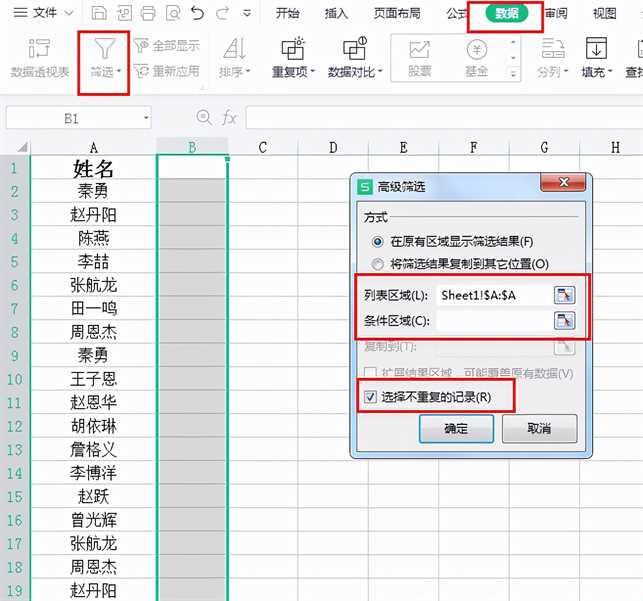
Task: Click the range picker beside 条件区域
Action: click(566, 320)
